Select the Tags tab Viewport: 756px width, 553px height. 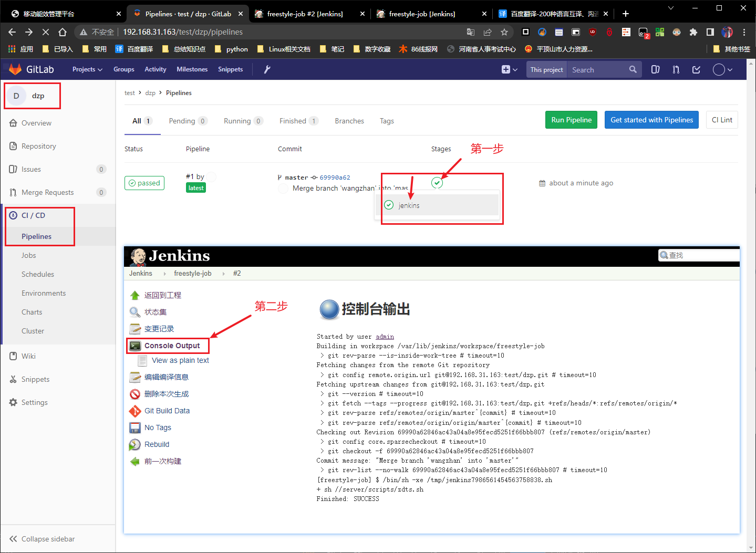tap(387, 121)
